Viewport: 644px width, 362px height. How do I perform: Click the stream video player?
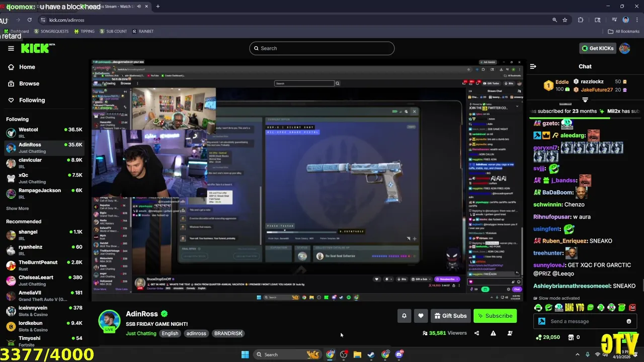(x=307, y=179)
